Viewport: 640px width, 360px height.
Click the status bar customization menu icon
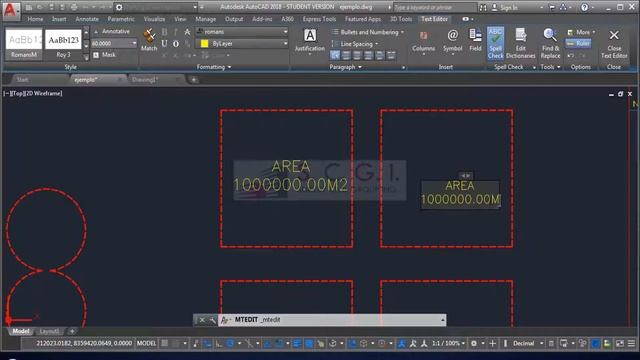[x=631, y=343]
